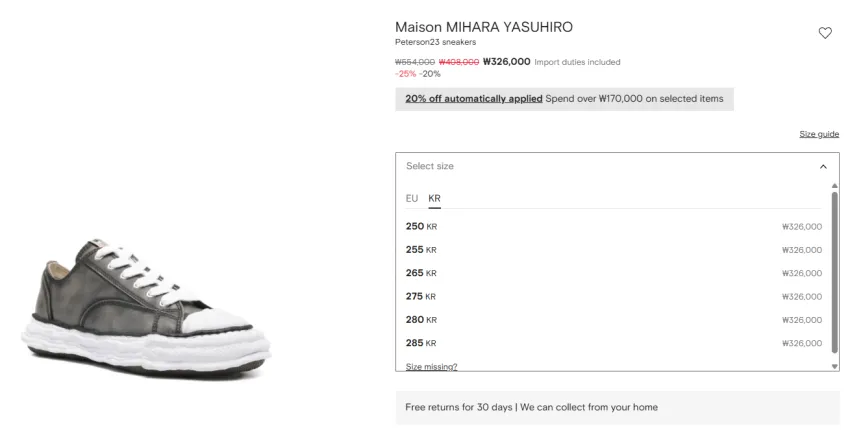Click the scrollbar down arrow in size list
This screenshot has width=850, height=435.
pyautogui.click(x=834, y=367)
